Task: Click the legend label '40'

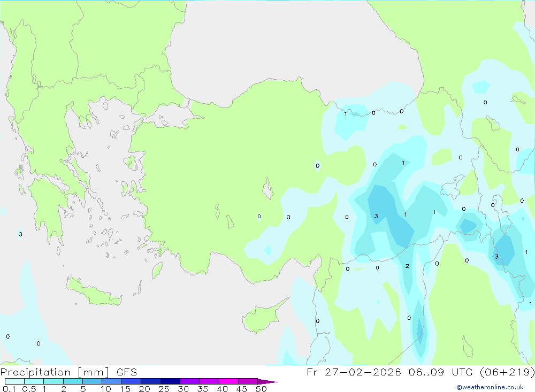Action: (x=222, y=389)
